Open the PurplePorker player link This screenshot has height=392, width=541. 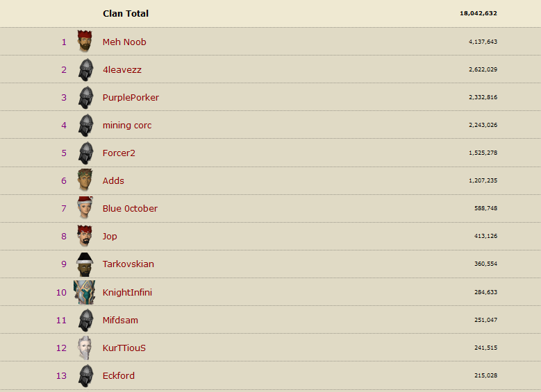click(131, 97)
